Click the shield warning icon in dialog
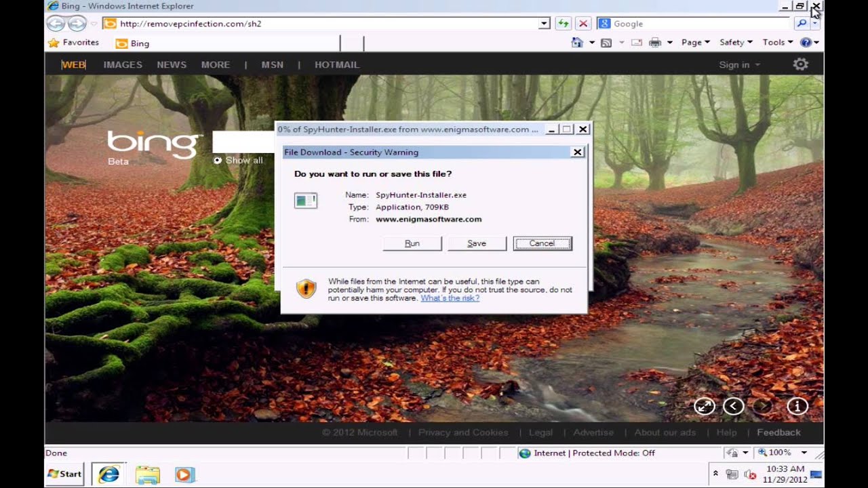The image size is (868, 488). (307, 289)
